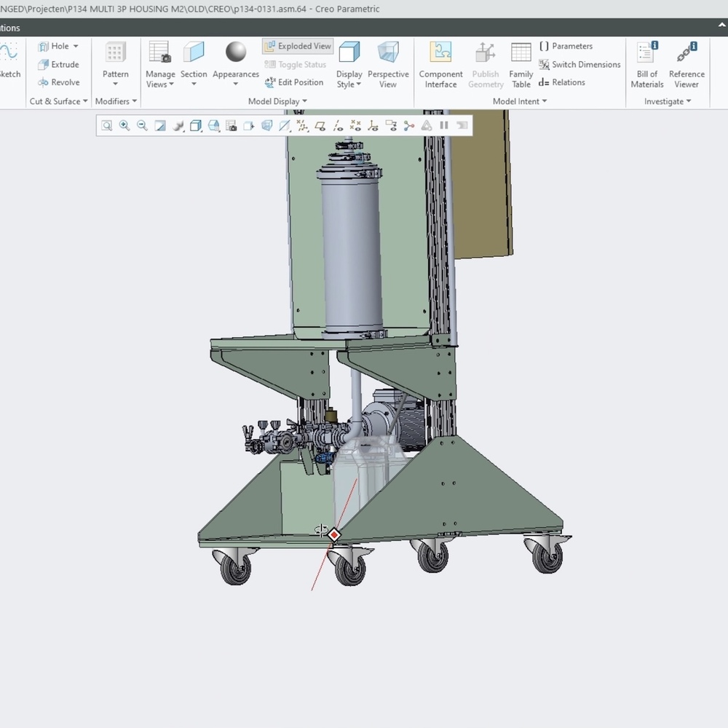Viewport: 728px width, 728px height.
Task: Expand the Model Display group menu
Action: (x=304, y=101)
